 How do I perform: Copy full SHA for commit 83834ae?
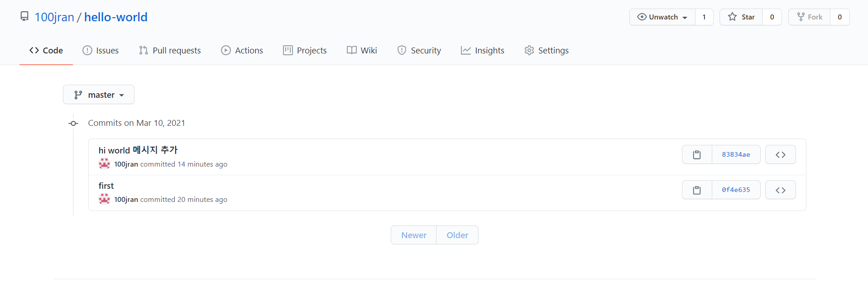(x=697, y=154)
